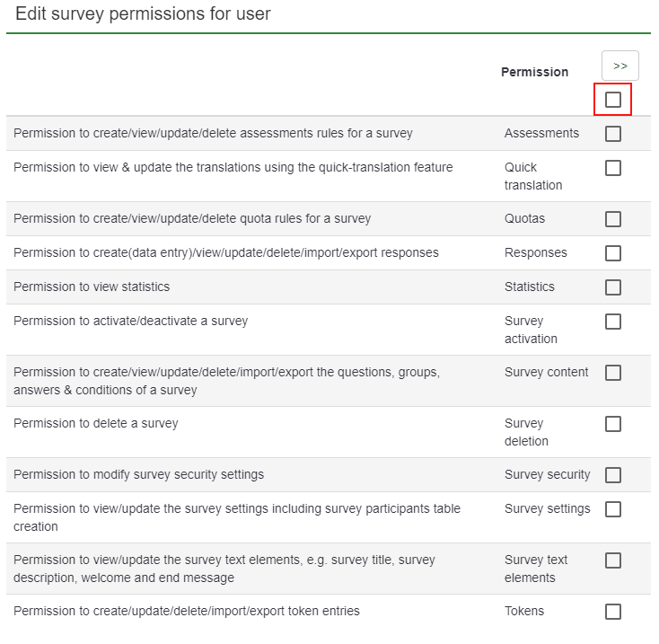
Task: Check the Quick translation permission box
Action: coord(613,168)
